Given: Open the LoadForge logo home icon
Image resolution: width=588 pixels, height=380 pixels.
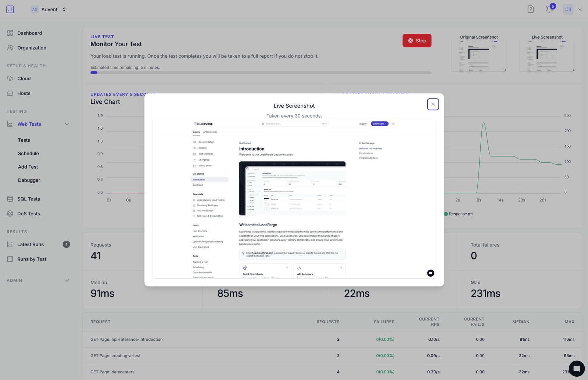Looking at the screenshot, I should point(10,9).
